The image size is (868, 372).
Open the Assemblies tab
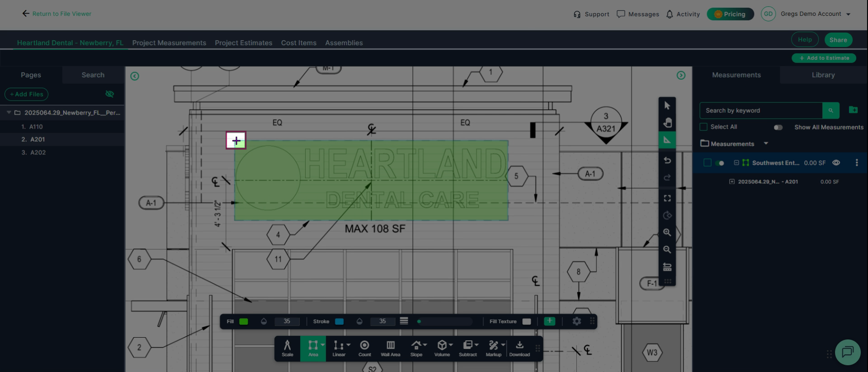[344, 43]
